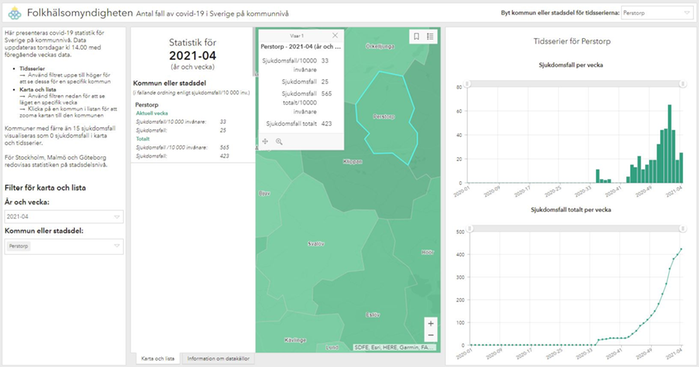This screenshot has width=699, height=367.
Task: Click Eslöv municipality on the map
Action: 373,315
